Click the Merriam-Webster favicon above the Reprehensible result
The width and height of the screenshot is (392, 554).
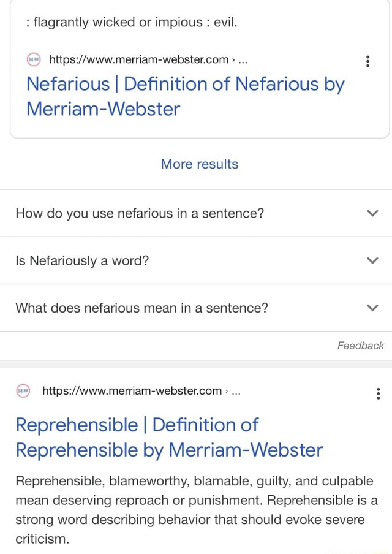23,390
